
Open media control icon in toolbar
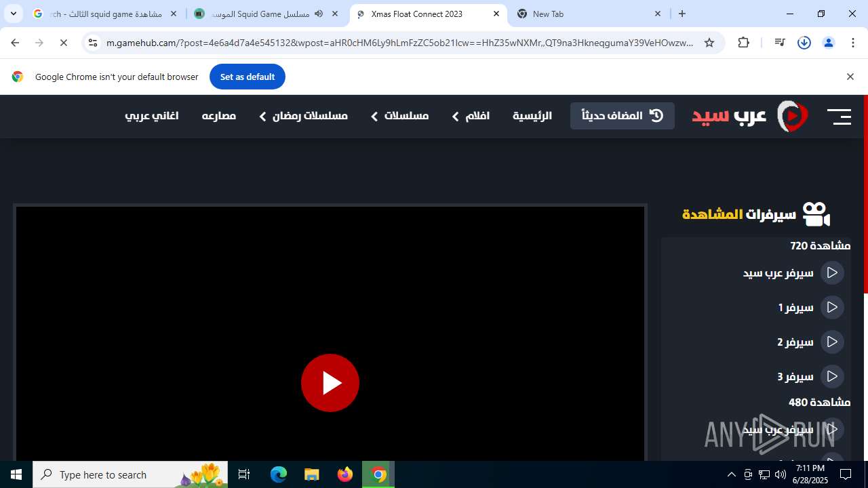click(x=780, y=43)
